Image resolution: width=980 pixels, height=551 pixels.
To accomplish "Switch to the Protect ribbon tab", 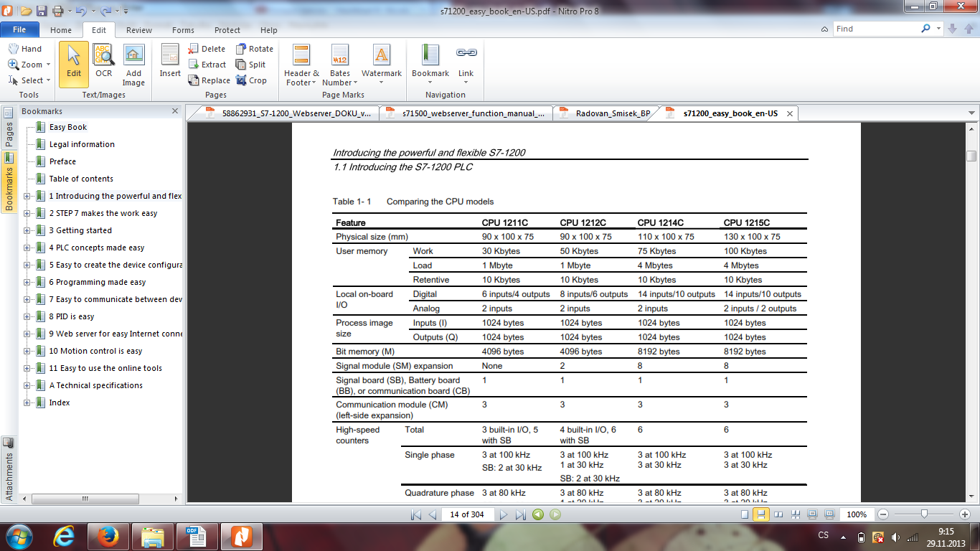I will pos(227,30).
